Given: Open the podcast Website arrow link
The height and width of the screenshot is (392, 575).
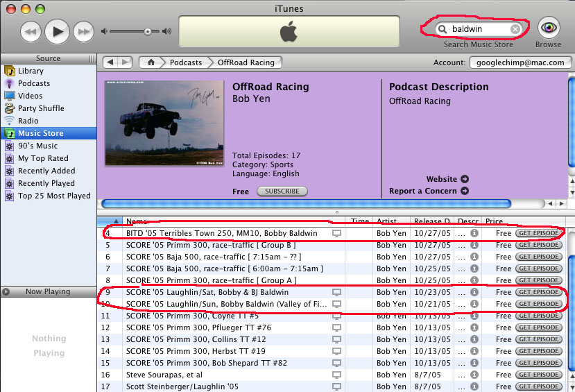Looking at the screenshot, I should point(465,179).
